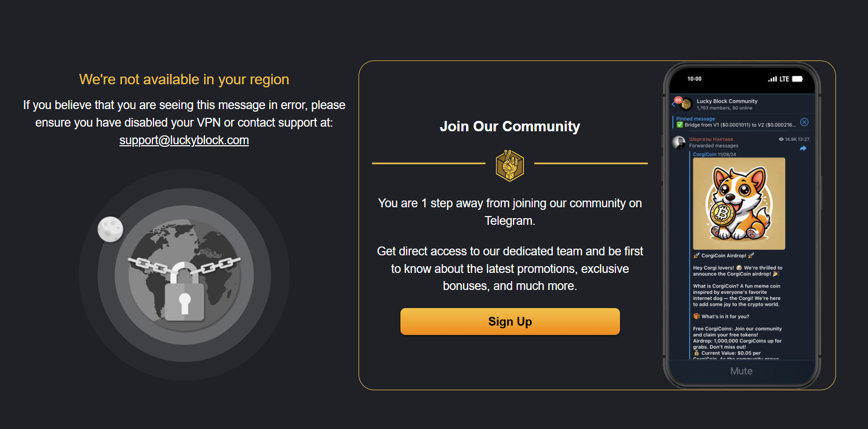The image size is (868, 429).
Task: Open the Lucky Block Community avatar
Action: tap(686, 104)
